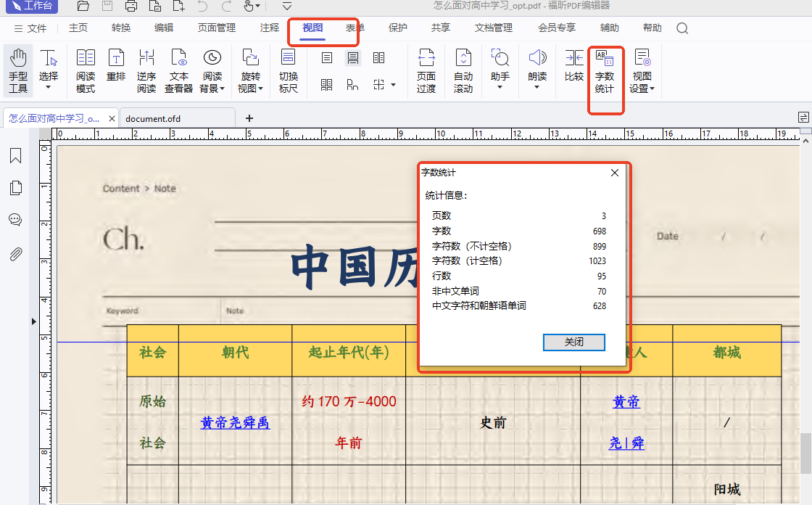Click the vertical scrollbar thumb on right

805,453
